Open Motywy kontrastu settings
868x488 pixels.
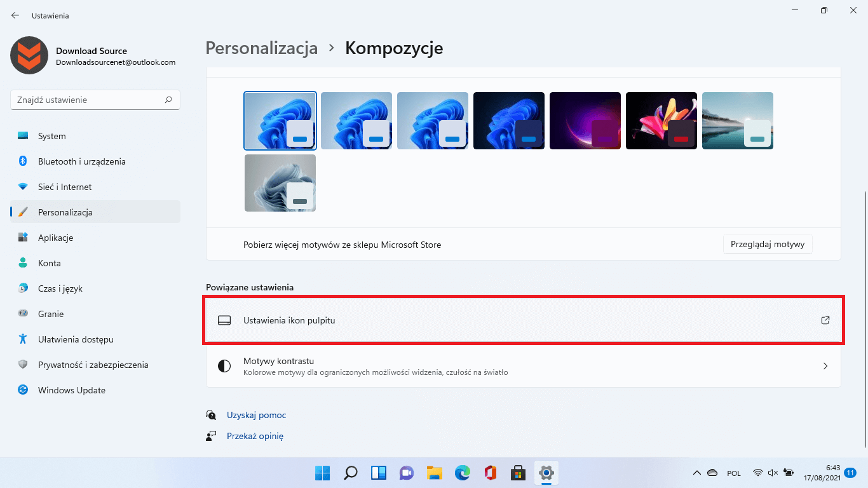524,366
